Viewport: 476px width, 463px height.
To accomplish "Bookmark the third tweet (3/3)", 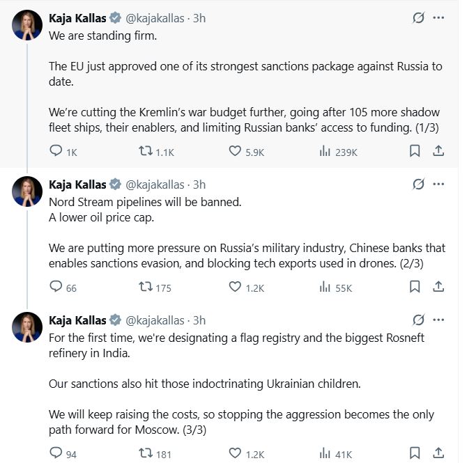I will tap(414, 454).
